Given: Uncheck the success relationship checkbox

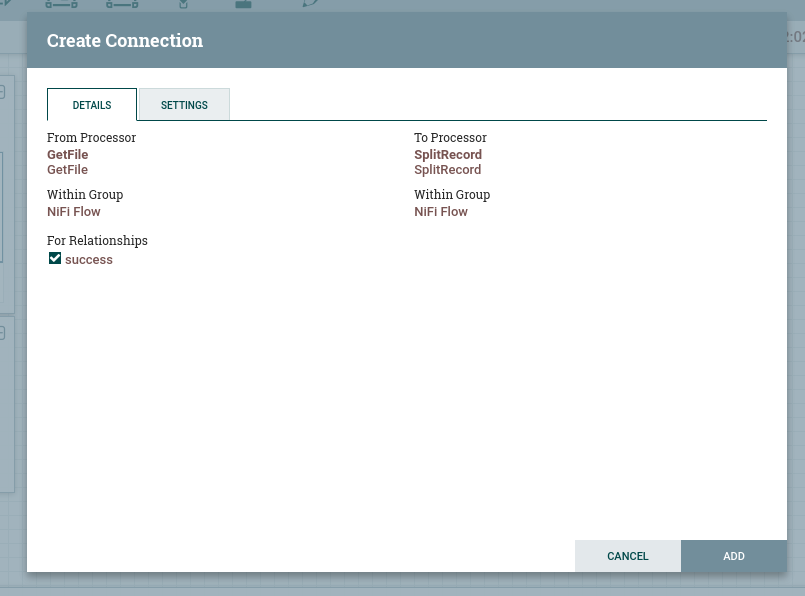Looking at the screenshot, I should click(x=55, y=259).
